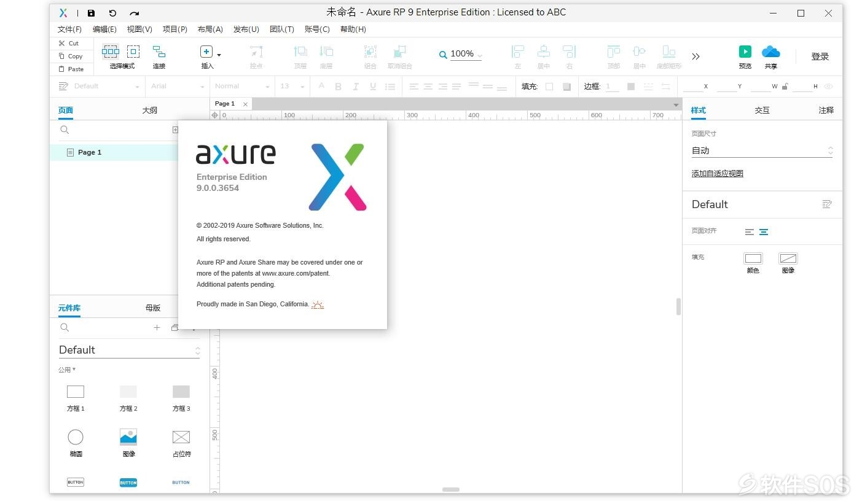Click the 插入 insert plus icon
Screen dimensions: 862x504
pyautogui.click(x=206, y=52)
